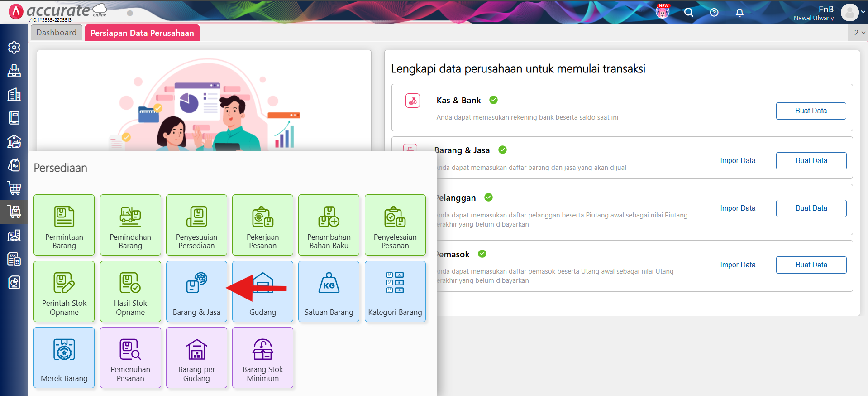
Task: Click the factory assets sidebar icon
Action: pyautogui.click(x=14, y=236)
